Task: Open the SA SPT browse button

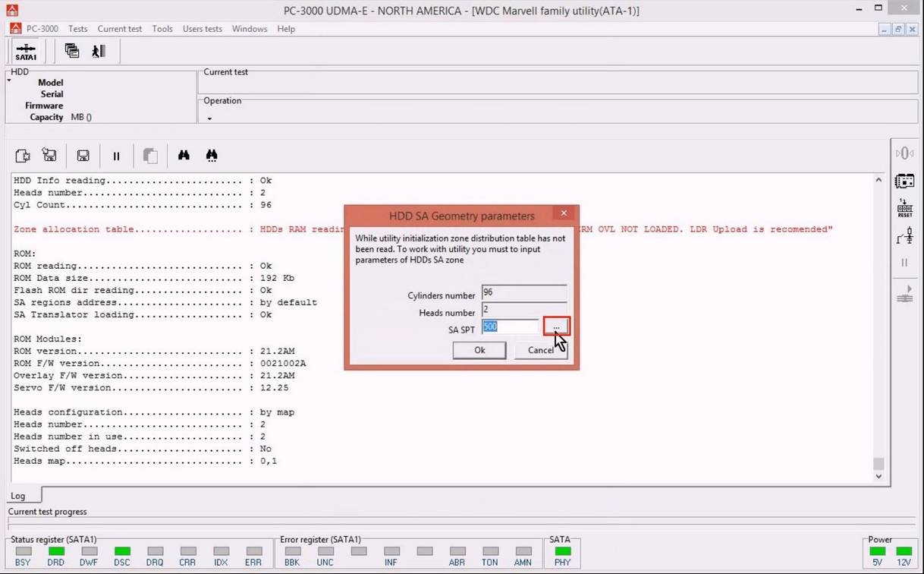Action: tap(556, 326)
